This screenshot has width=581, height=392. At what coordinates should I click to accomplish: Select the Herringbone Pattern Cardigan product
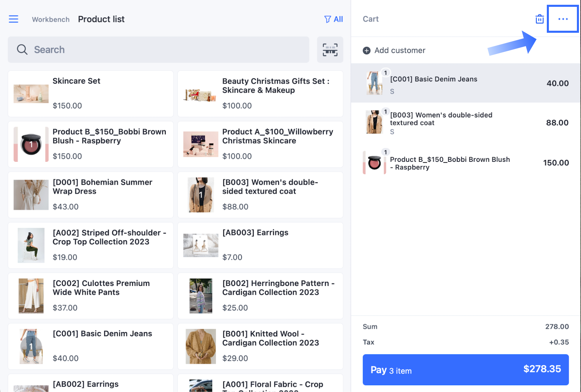(260, 296)
